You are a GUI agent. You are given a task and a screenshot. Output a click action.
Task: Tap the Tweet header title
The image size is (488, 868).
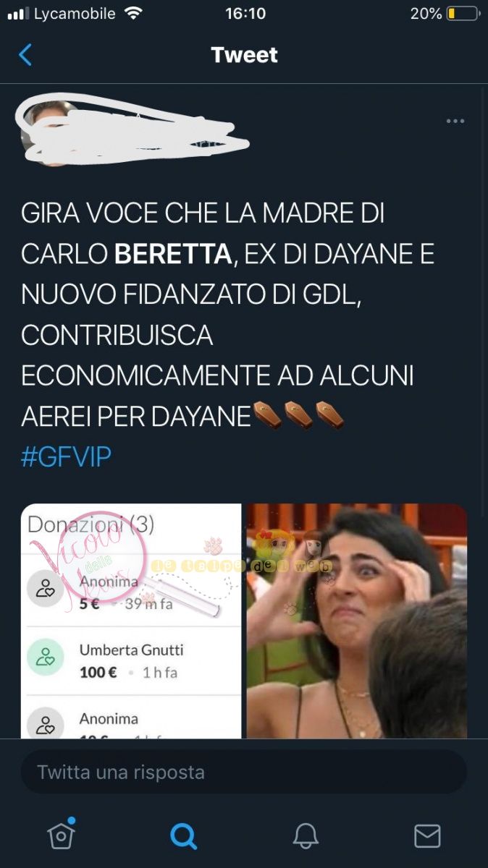[x=244, y=55]
